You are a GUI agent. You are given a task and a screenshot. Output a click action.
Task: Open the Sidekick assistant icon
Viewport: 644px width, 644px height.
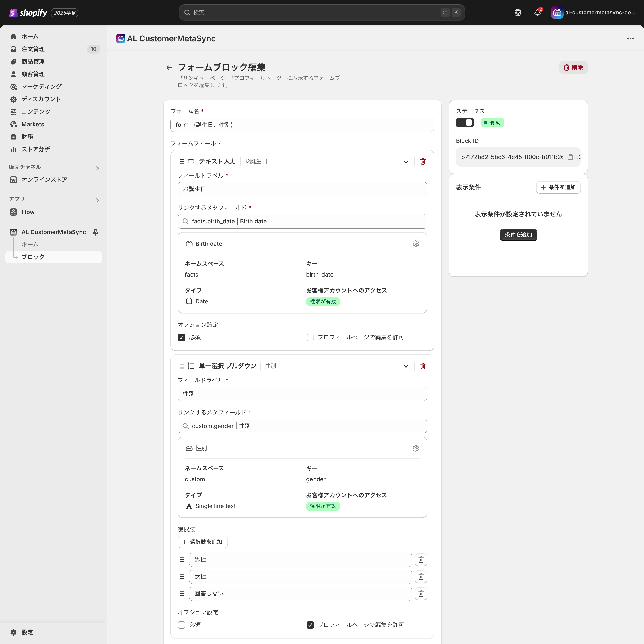(518, 13)
